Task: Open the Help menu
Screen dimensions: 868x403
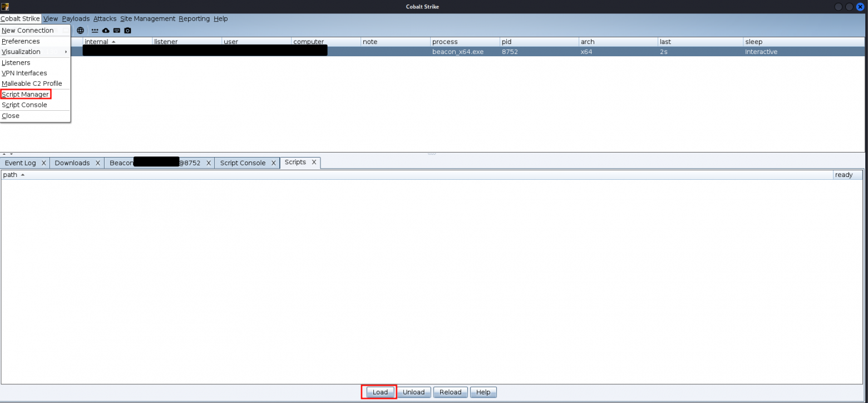Action: (x=221, y=18)
